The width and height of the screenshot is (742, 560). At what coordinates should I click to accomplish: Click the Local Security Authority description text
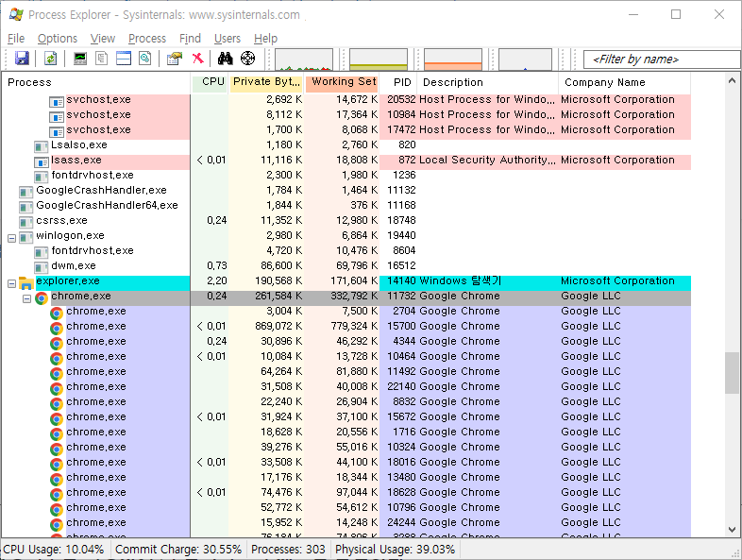[487, 160]
